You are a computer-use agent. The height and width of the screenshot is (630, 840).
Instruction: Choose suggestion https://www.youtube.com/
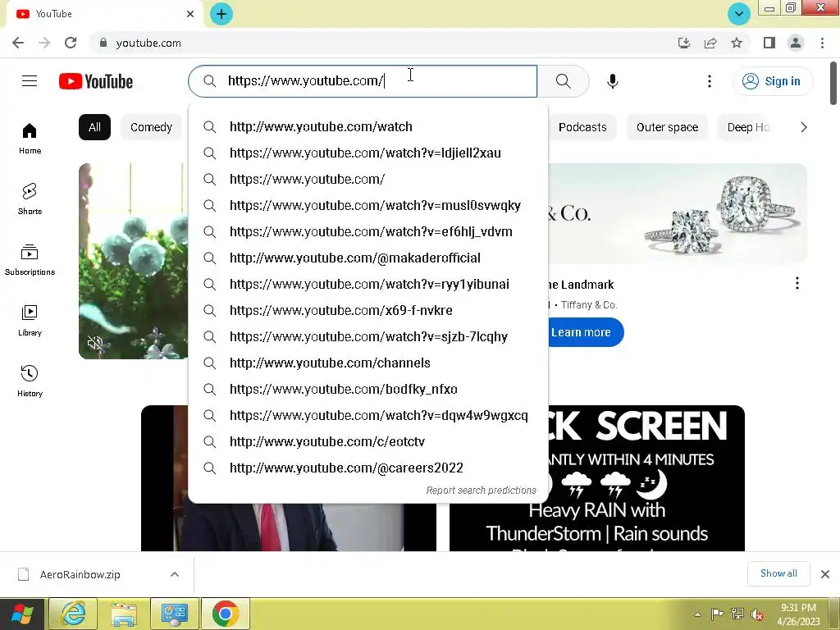coord(368,179)
